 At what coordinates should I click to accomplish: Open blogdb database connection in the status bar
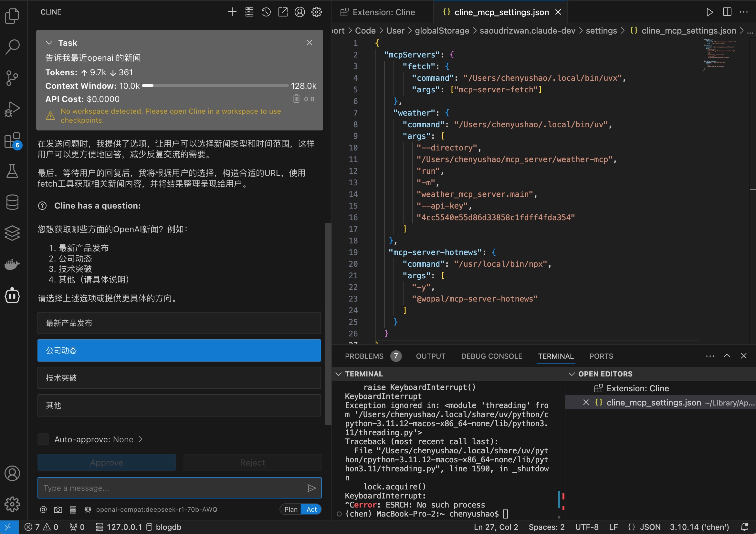164,527
